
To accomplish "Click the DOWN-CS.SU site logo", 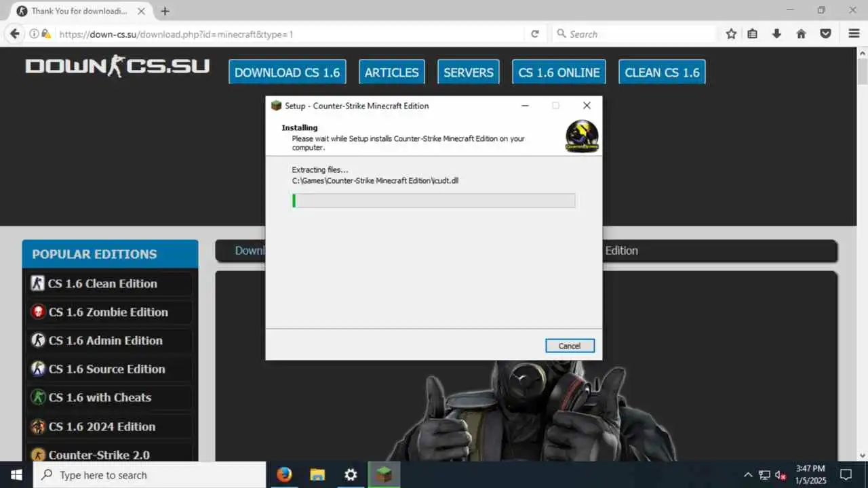I will tap(117, 66).
